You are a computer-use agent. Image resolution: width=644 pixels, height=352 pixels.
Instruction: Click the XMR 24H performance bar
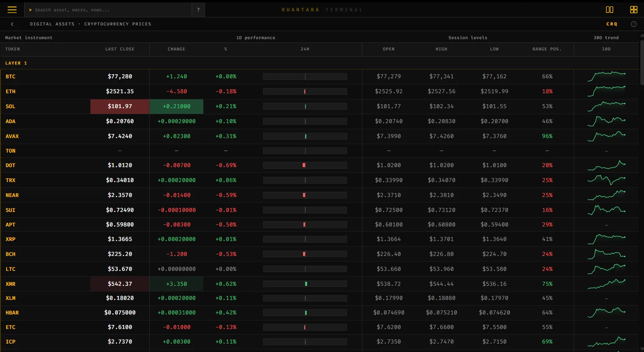[x=305, y=284]
